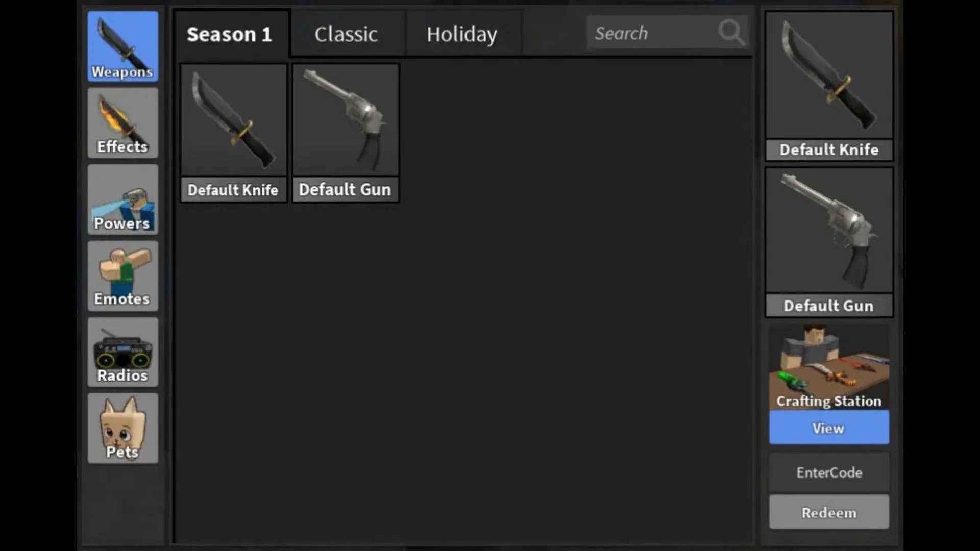This screenshot has width=980, height=551.
Task: Select Default Knife in inventory grid
Action: coord(234,133)
